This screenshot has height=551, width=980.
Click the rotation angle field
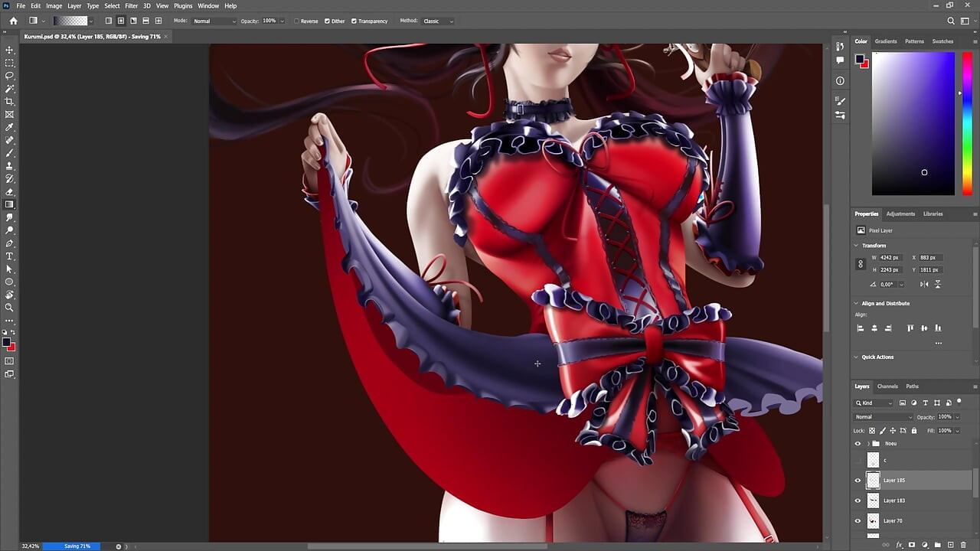[889, 284]
